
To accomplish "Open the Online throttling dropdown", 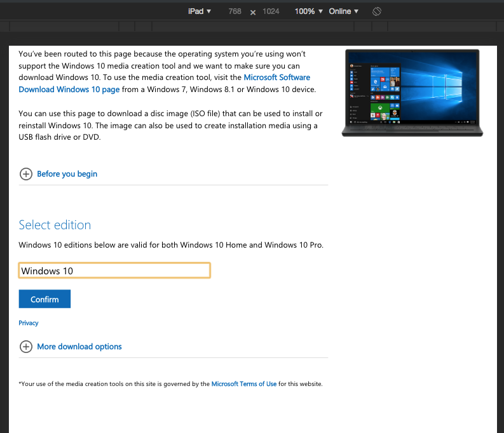I will 343,11.
